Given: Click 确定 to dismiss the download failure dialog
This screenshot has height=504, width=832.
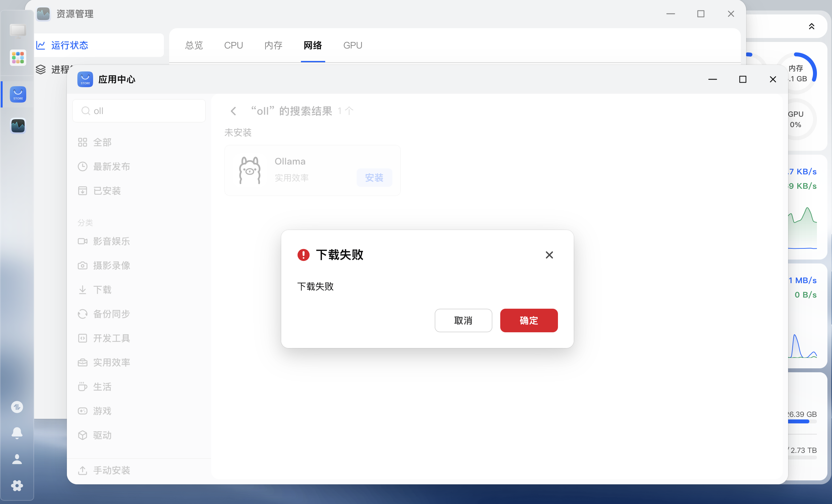Looking at the screenshot, I should [x=528, y=320].
